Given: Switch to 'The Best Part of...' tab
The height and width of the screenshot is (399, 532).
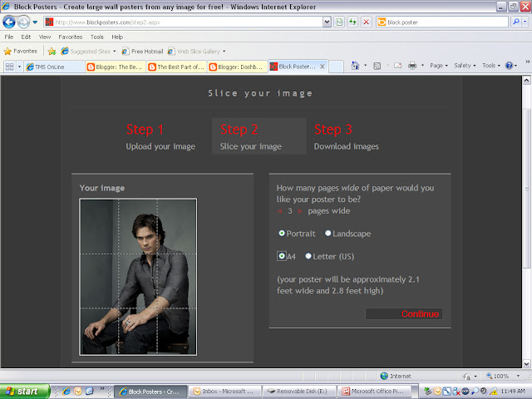Looking at the screenshot, I should click(x=177, y=66).
